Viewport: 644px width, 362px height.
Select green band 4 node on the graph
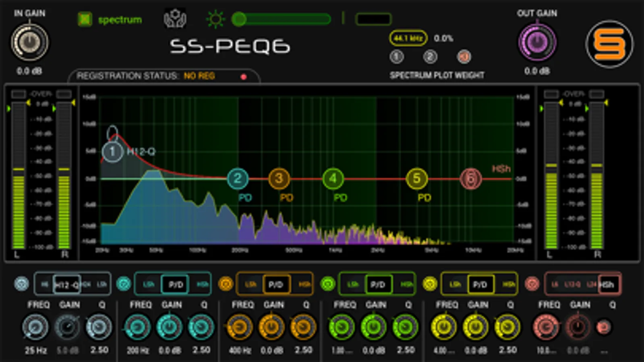click(333, 178)
